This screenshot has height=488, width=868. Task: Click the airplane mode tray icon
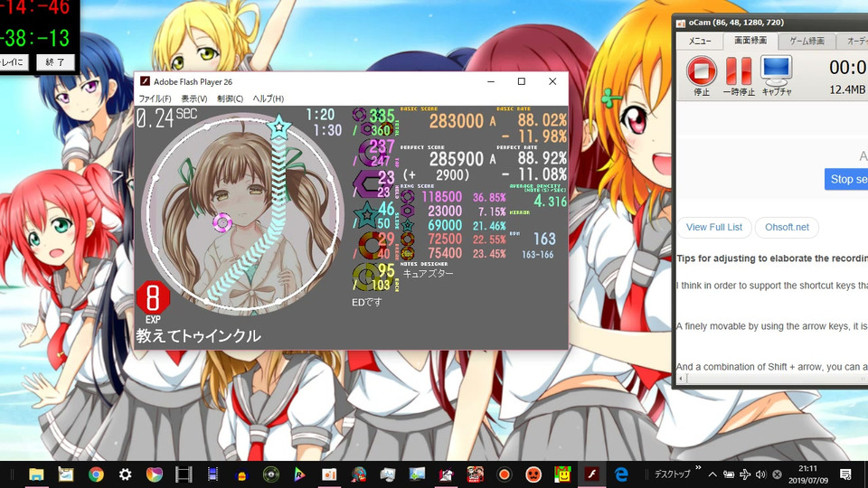(745, 474)
